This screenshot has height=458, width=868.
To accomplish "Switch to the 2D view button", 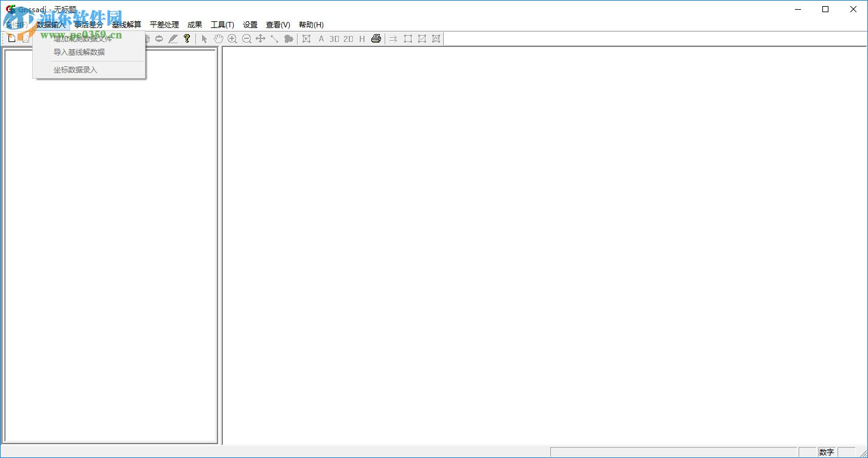I will pos(348,39).
